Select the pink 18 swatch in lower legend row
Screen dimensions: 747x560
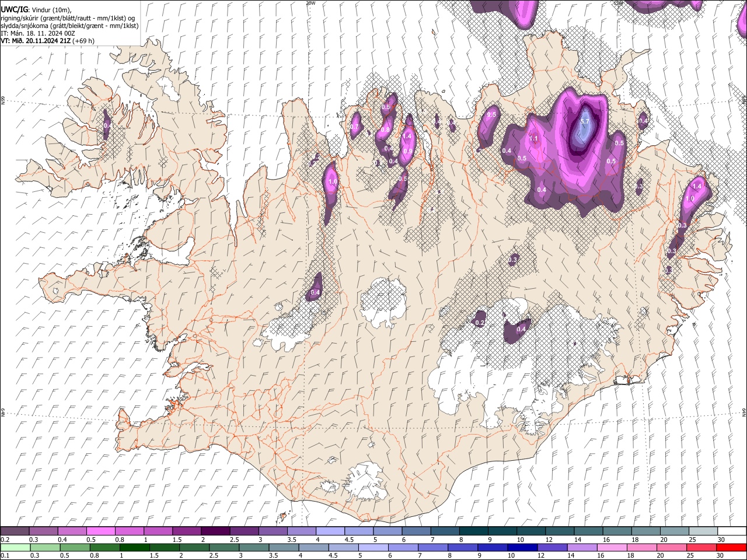point(642,547)
